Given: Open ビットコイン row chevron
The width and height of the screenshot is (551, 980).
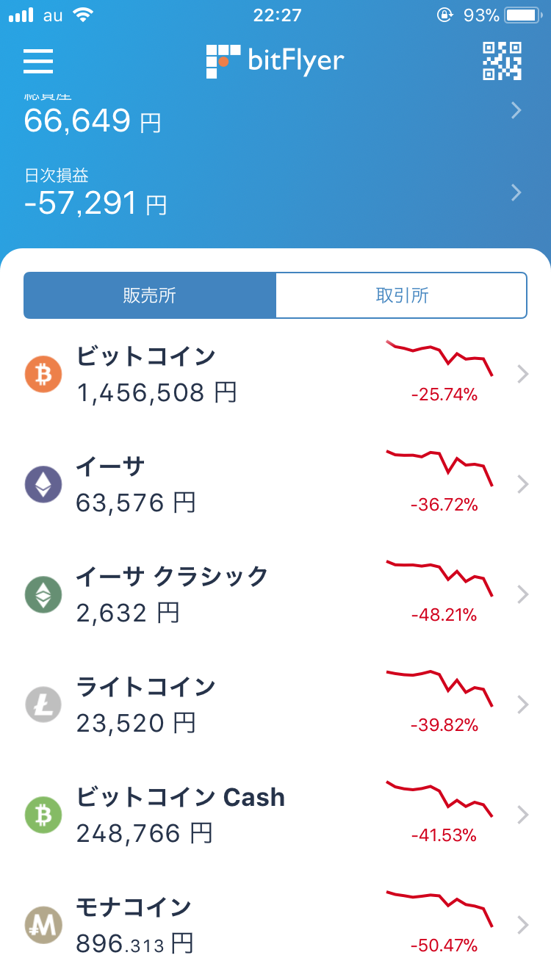Looking at the screenshot, I should click(x=523, y=374).
